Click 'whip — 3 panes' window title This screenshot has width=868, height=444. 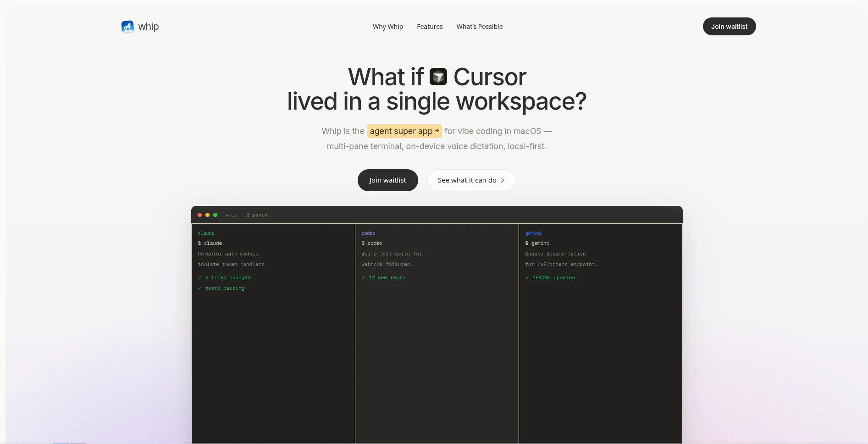point(246,215)
